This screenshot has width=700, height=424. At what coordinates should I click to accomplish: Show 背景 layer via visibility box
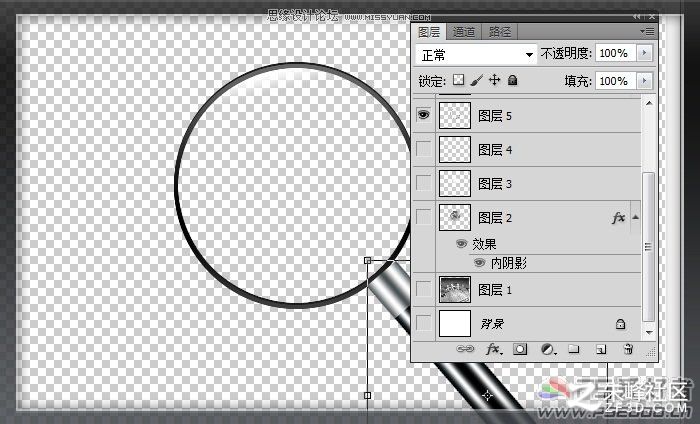423,323
